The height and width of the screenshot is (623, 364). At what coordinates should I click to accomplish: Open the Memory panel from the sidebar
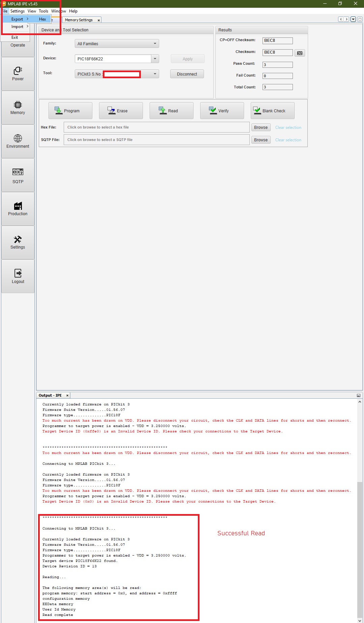[18, 108]
